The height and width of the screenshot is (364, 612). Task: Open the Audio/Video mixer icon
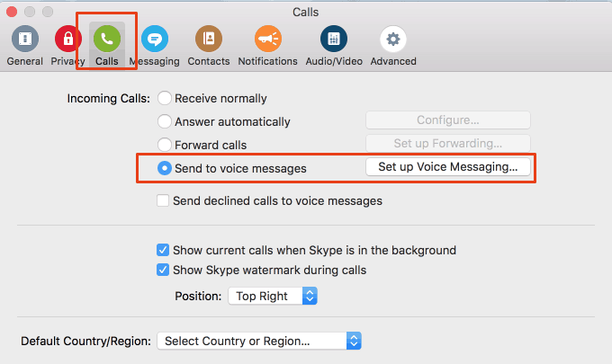coord(334,39)
